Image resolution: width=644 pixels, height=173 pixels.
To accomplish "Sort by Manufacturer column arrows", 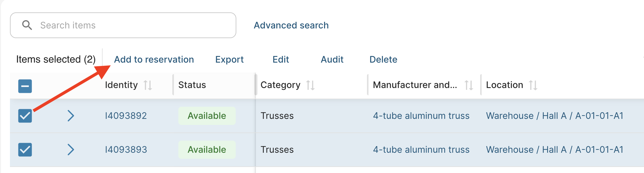I will coord(469,85).
